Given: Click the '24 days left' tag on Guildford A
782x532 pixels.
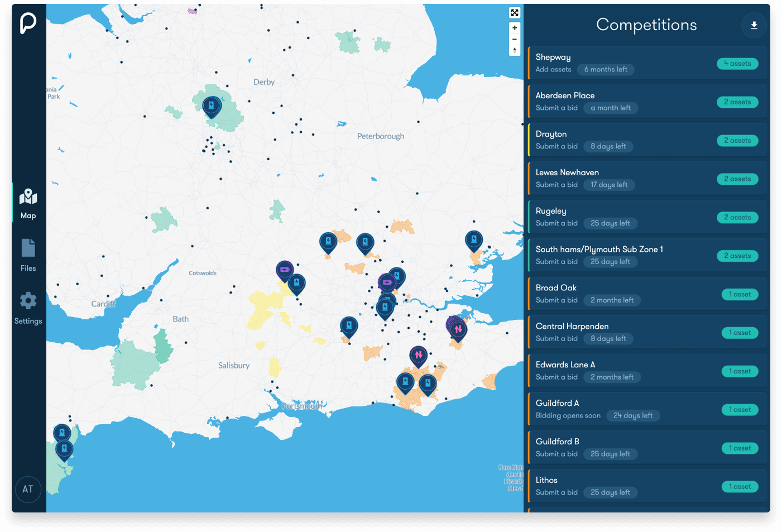Looking at the screenshot, I should point(633,416).
